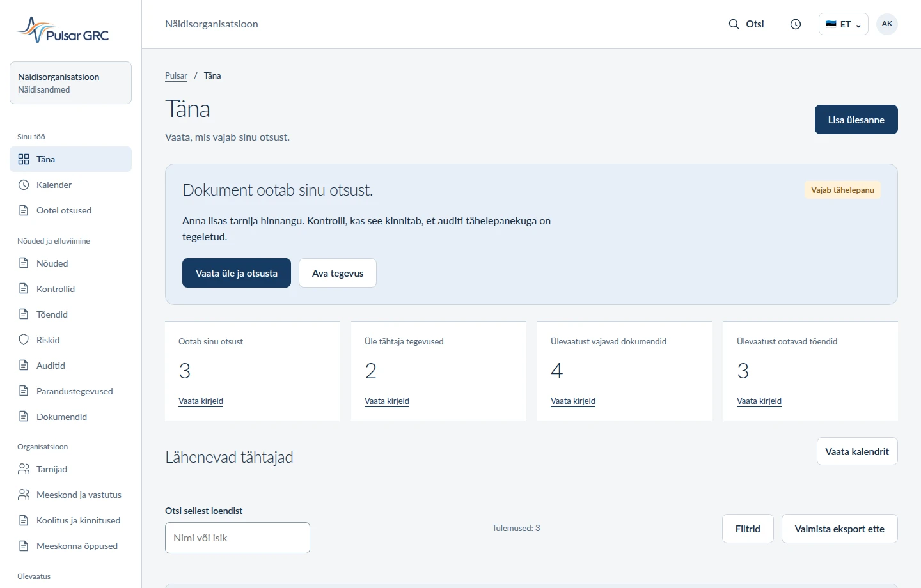Click the Meeskond ja vastutus people icon
Viewport: 921px width, 588px height.
point(24,495)
